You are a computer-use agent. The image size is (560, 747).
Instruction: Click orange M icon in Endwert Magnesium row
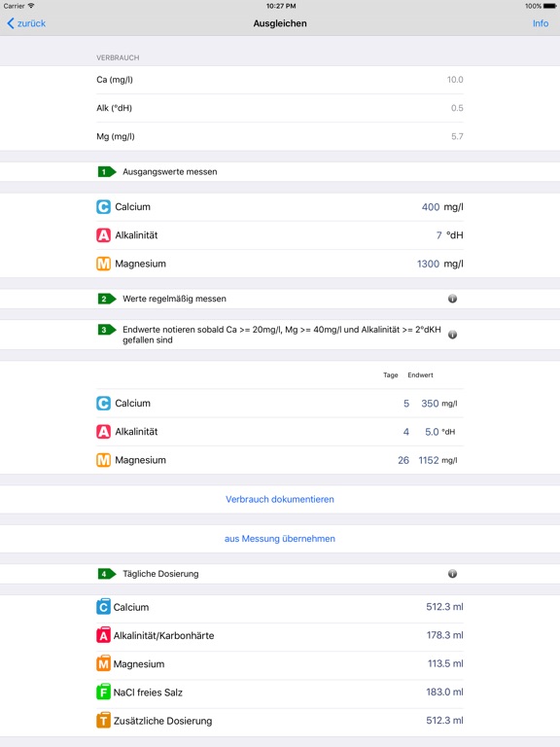tap(103, 460)
